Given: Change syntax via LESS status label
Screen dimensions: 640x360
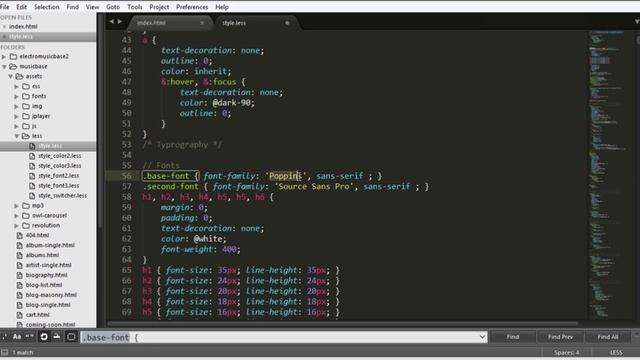Looking at the screenshot, I should tap(616, 353).
